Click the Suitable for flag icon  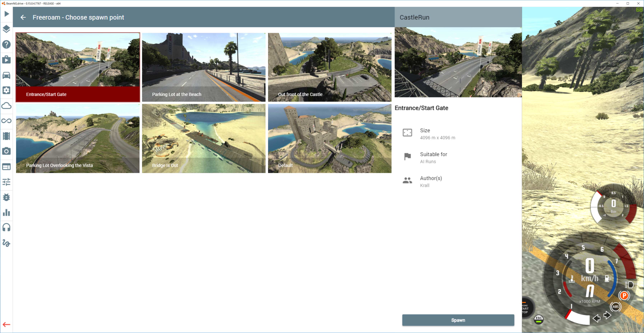[x=407, y=157]
